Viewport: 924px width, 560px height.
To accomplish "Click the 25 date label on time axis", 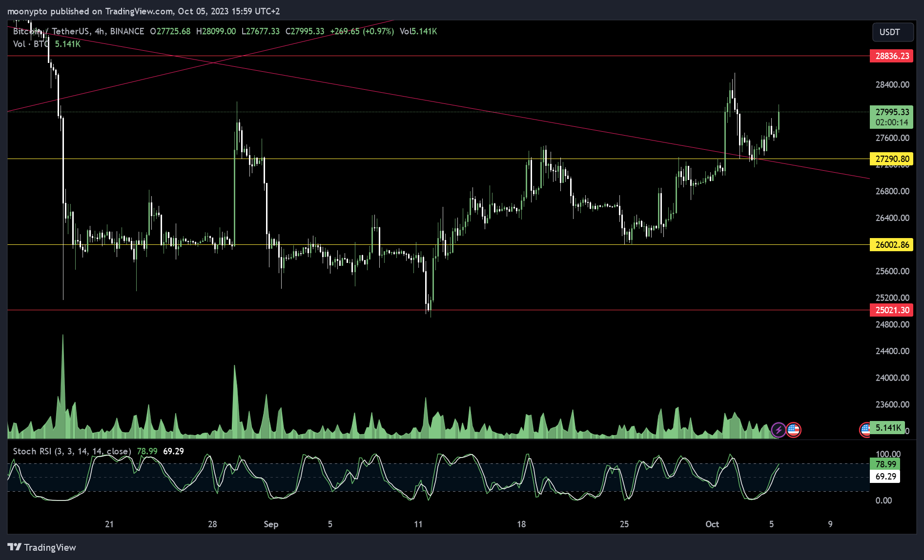I will [x=624, y=524].
